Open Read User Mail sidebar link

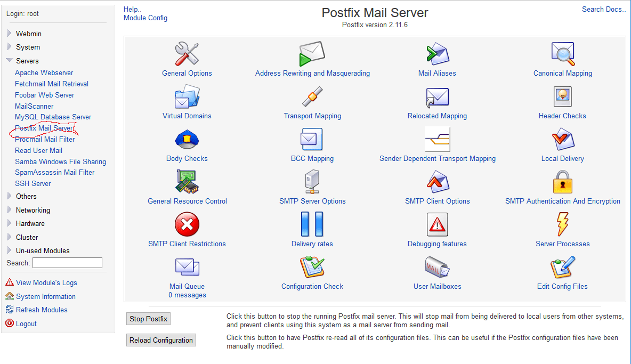pyautogui.click(x=38, y=150)
